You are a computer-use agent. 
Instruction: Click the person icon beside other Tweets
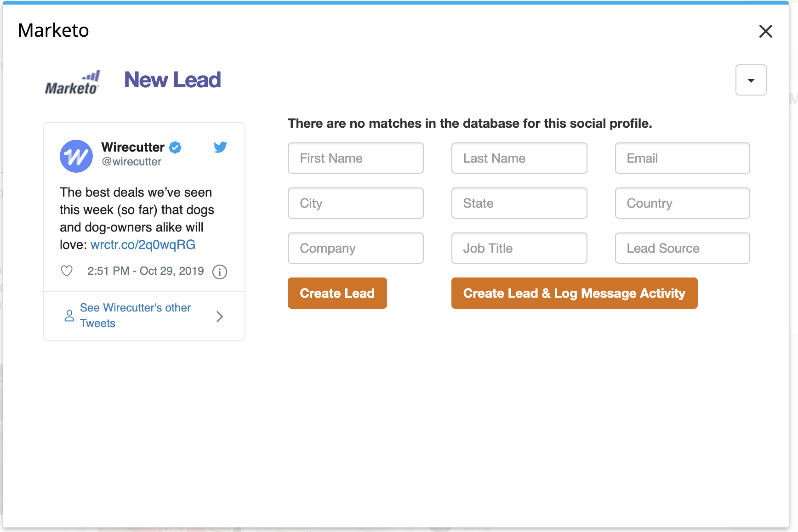tap(69, 316)
